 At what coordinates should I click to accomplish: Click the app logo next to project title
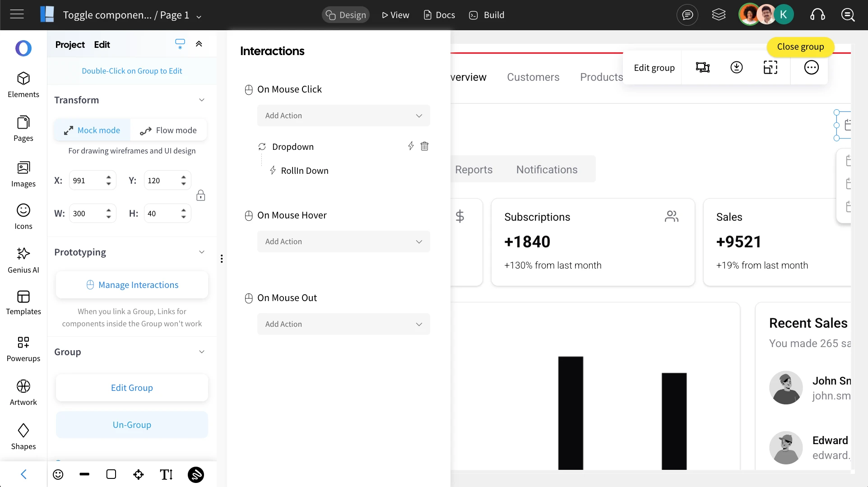(47, 14)
